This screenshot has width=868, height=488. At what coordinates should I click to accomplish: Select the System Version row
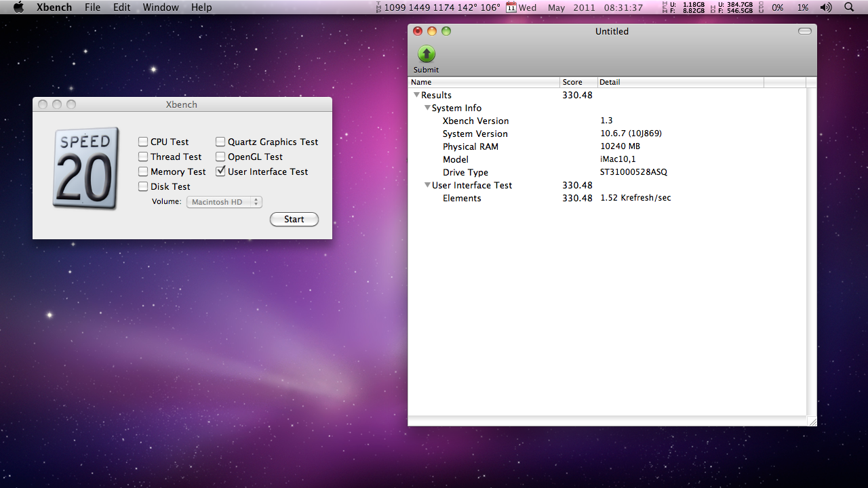click(607, 134)
